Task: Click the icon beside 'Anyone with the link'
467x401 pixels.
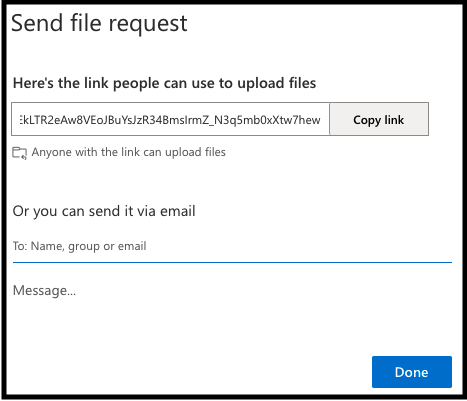Action: tap(20, 153)
